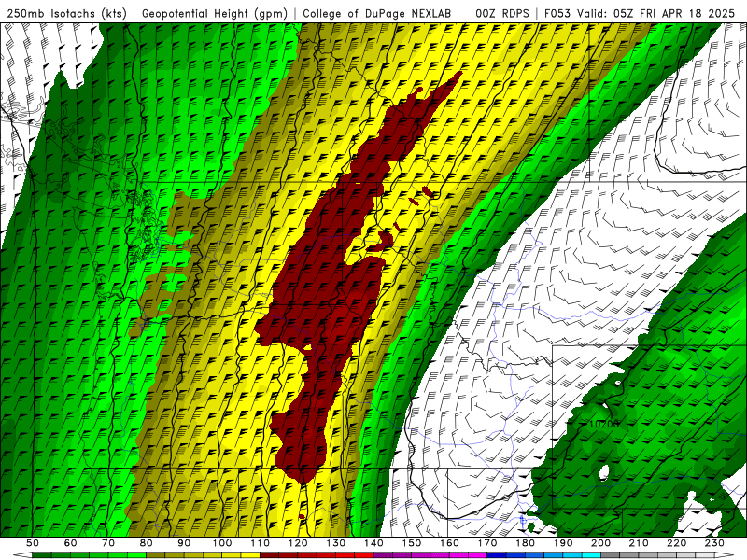Pick the magenta swatch just before 170

478,555
